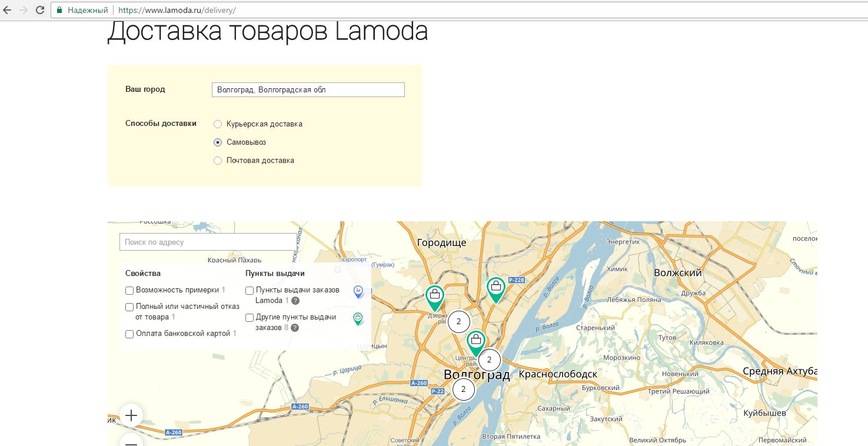Click the Средняя Ахтуба label on the map

point(780,371)
